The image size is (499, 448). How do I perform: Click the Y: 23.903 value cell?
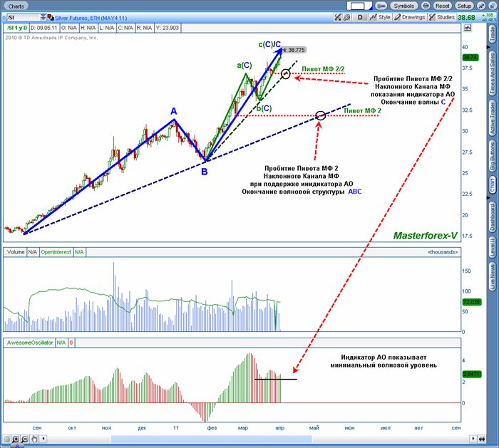tap(168, 28)
